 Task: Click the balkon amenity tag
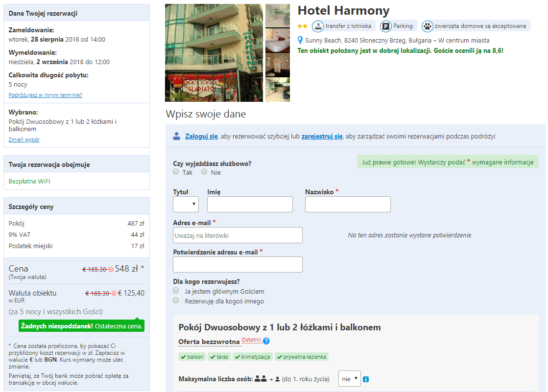coord(192,357)
